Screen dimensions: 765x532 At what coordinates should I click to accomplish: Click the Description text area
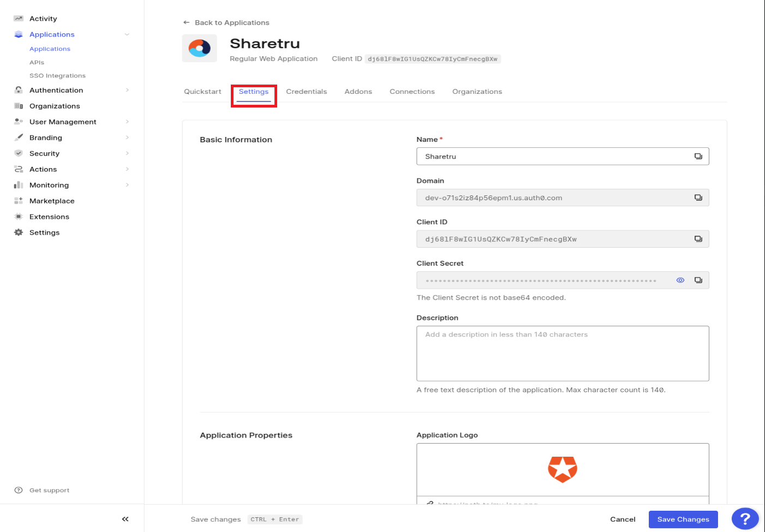click(x=563, y=353)
